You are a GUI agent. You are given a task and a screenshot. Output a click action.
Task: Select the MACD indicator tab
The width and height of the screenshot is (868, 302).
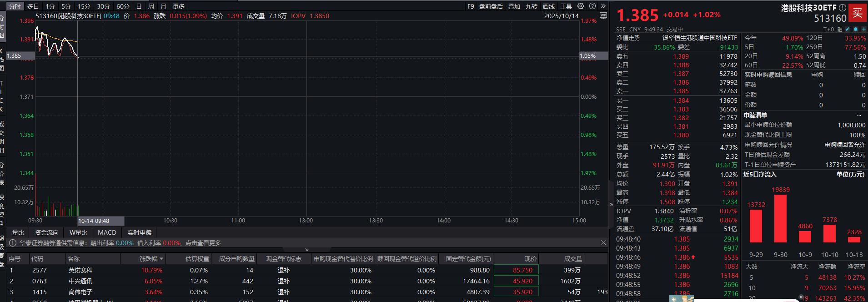107,232
